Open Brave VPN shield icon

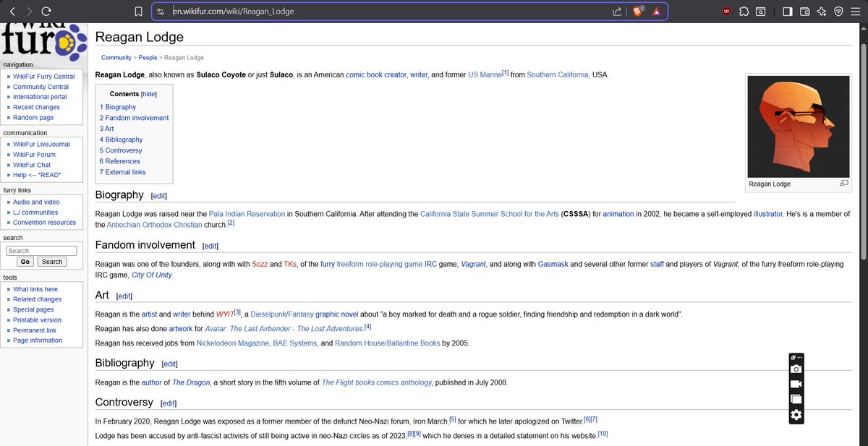838,12
